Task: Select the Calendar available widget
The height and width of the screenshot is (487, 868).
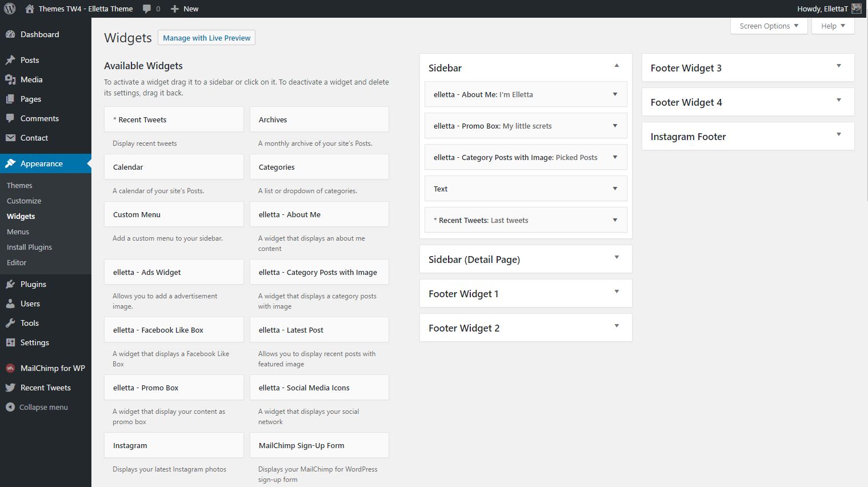Action: [x=174, y=167]
